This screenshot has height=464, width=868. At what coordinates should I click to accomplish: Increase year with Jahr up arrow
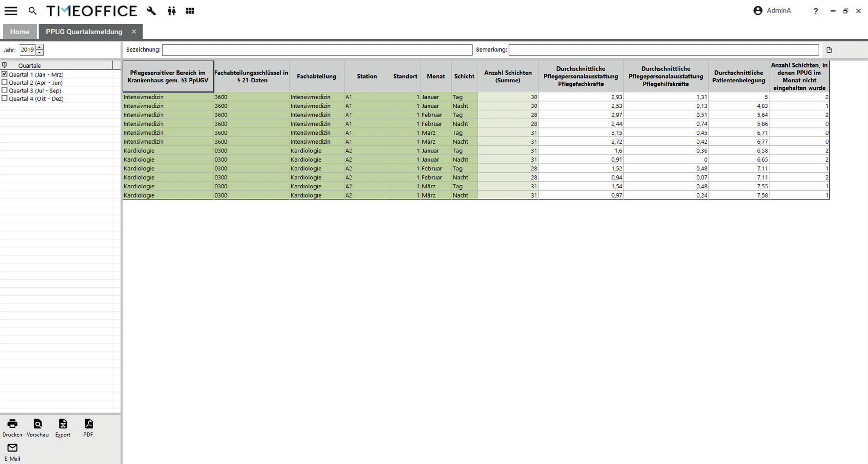[x=40, y=48]
